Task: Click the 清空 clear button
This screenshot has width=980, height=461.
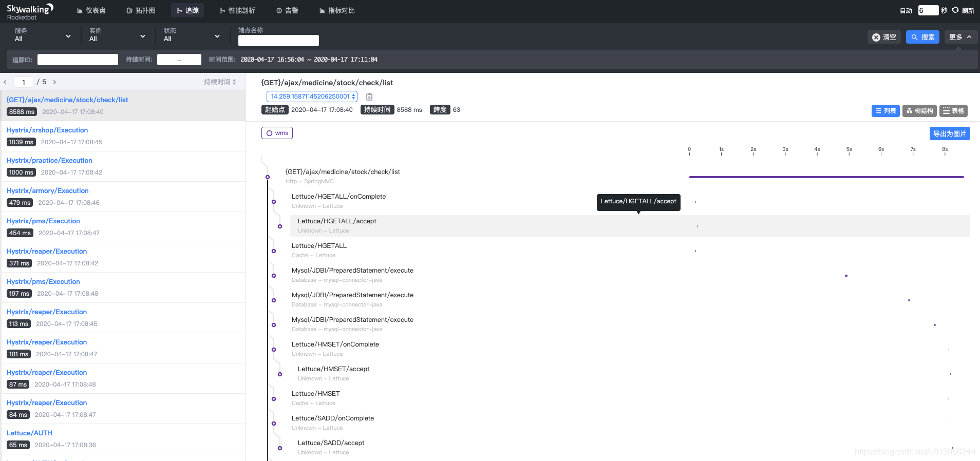Action: coord(884,37)
